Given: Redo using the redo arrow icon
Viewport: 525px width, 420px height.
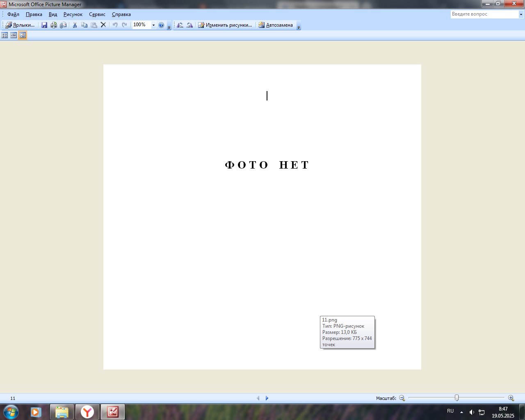Looking at the screenshot, I should point(124,25).
